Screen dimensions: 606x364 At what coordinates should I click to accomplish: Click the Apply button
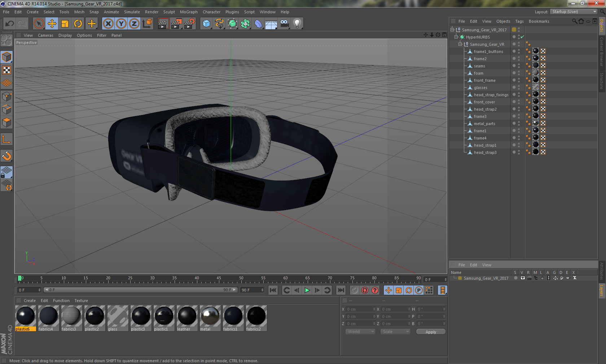coord(431,332)
